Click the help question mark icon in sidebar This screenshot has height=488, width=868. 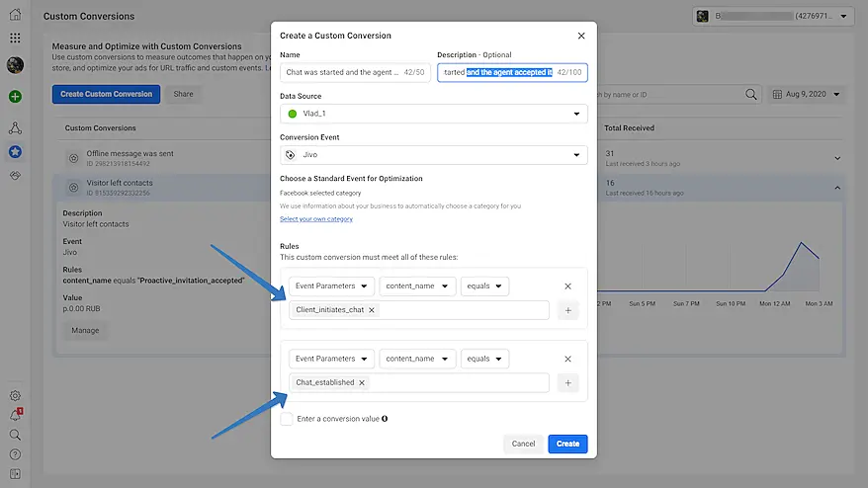pyautogui.click(x=15, y=454)
